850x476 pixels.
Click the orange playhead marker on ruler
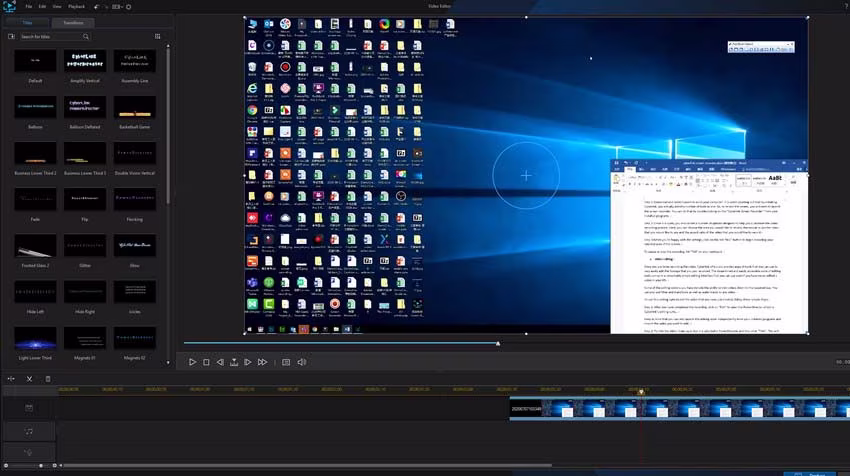(x=641, y=391)
